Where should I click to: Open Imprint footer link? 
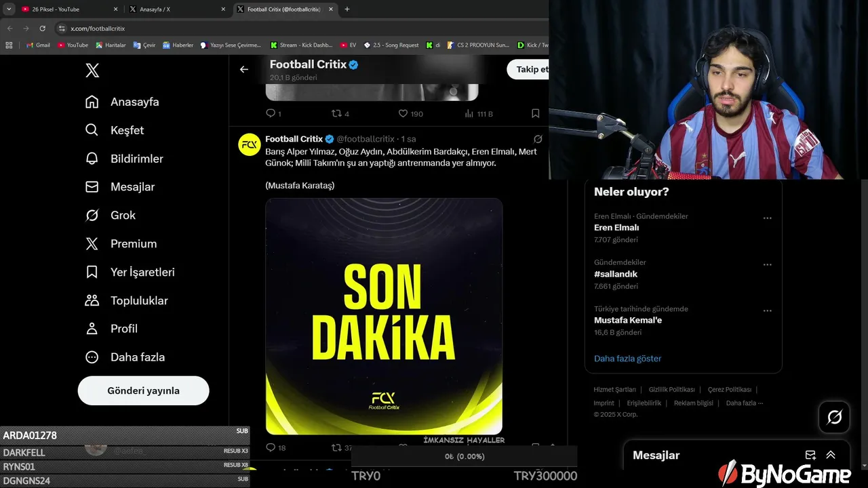tap(604, 403)
